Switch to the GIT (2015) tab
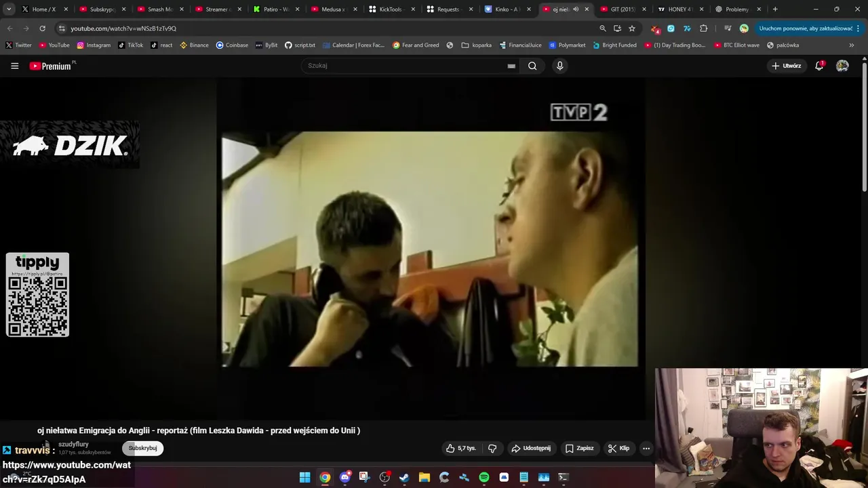 (x=623, y=9)
